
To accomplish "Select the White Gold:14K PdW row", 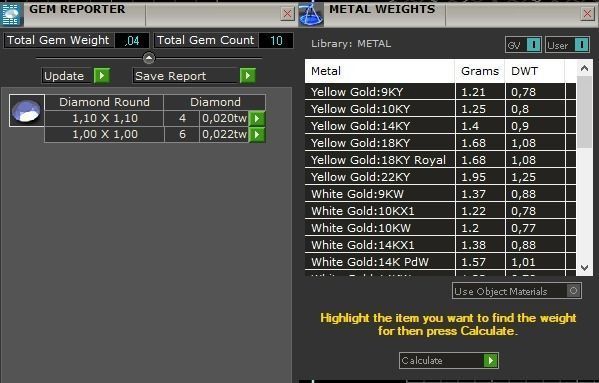I will coord(440,262).
